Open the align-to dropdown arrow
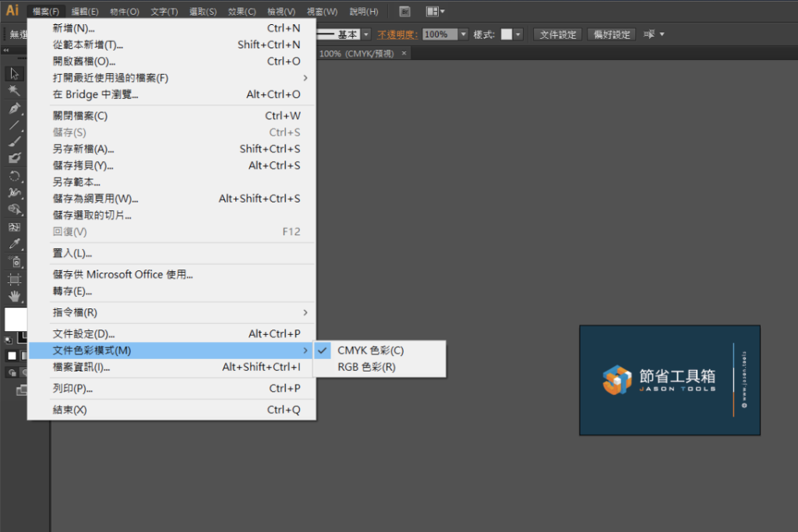 pyautogui.click(x=662, y=34)
